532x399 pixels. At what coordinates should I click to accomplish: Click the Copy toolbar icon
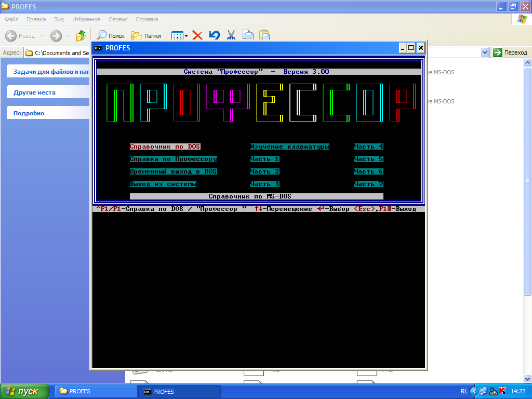[x=248, y=35]
